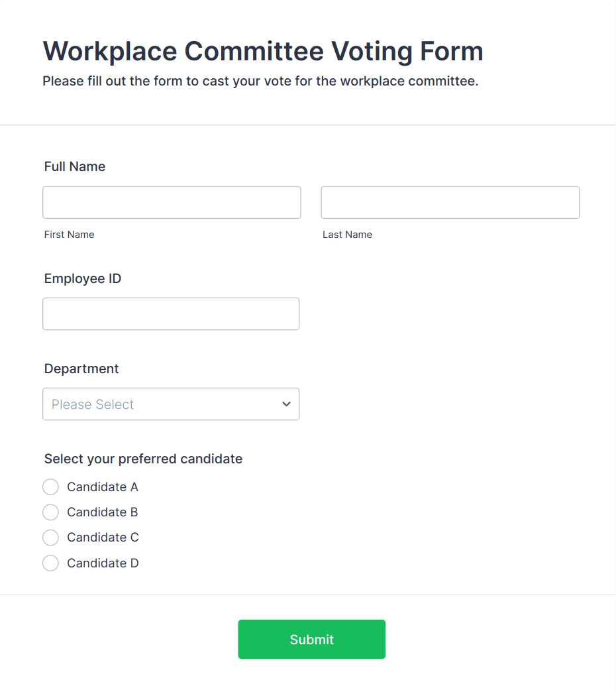Click the chevron on the Please Select dropdown

pos(286,404)
